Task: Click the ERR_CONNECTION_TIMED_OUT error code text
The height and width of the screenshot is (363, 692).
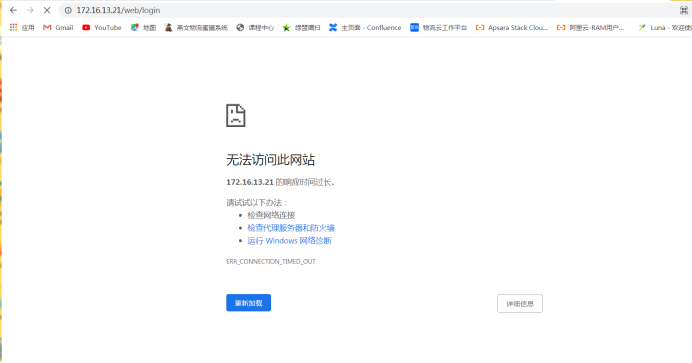Action: click(271, 262)
